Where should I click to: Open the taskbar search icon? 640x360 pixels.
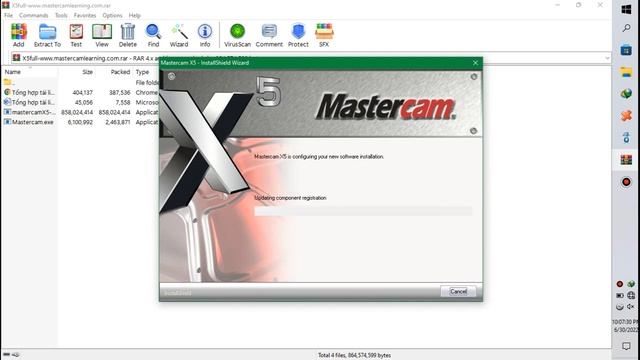(x=626, y=28)
